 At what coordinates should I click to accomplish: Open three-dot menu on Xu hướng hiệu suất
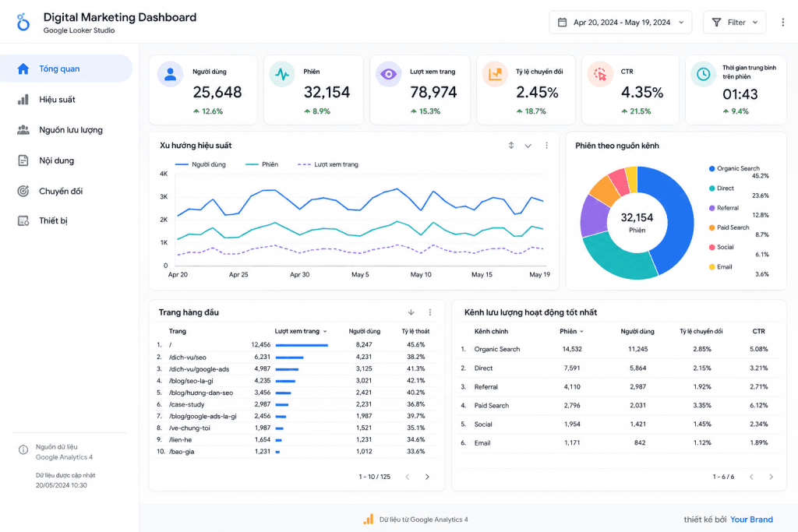[546, 146]
